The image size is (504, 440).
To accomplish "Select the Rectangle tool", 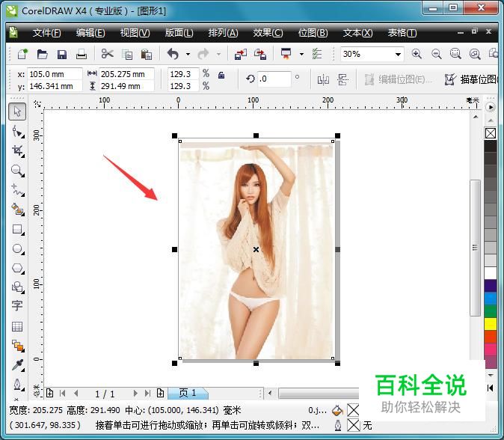I will (x=18, y=229).
